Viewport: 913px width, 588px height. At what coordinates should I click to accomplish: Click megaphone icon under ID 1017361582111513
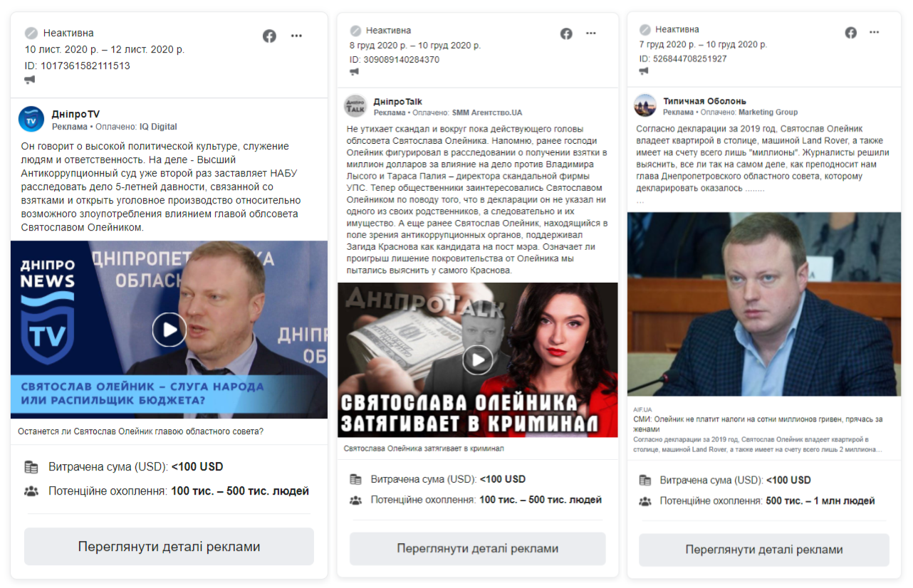(x=29, y=80)
